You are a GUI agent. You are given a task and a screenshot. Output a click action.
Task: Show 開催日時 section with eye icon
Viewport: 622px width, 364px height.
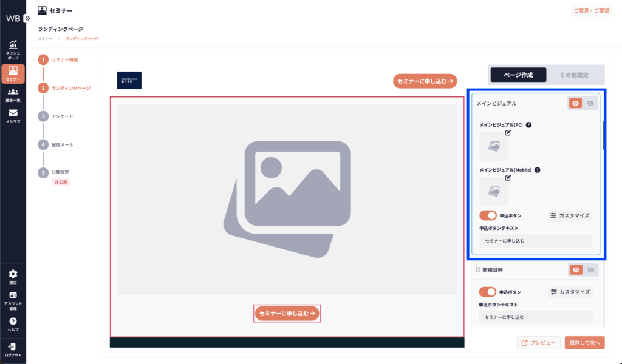pyautogui.click(x=575, y=270)
